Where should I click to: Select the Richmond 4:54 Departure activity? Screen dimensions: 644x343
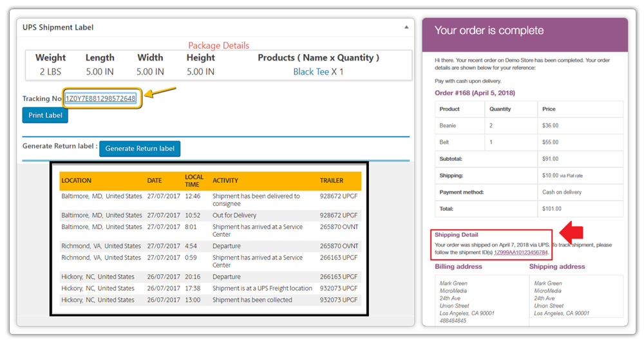click(x=226, y=246)
